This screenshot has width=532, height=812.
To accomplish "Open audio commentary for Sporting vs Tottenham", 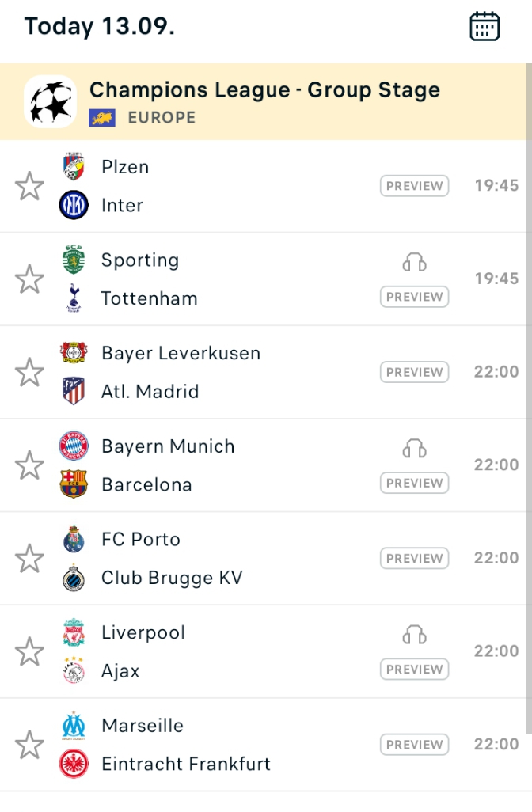I will pos(414,263).
